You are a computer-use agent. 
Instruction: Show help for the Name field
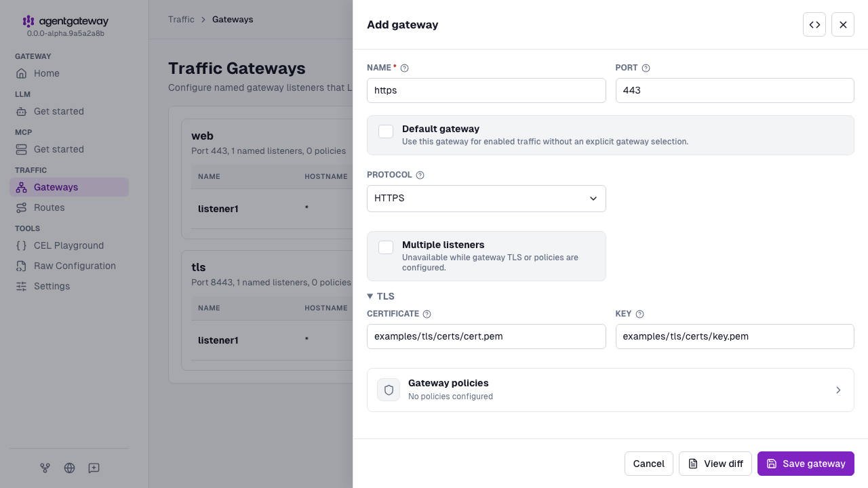click(405, 68)
